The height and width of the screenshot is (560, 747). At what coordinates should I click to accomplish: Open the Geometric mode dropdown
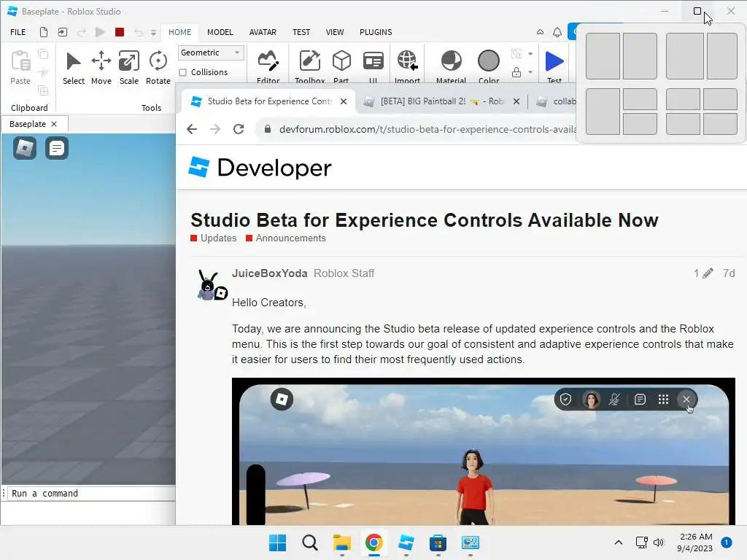tap(211, 52)
